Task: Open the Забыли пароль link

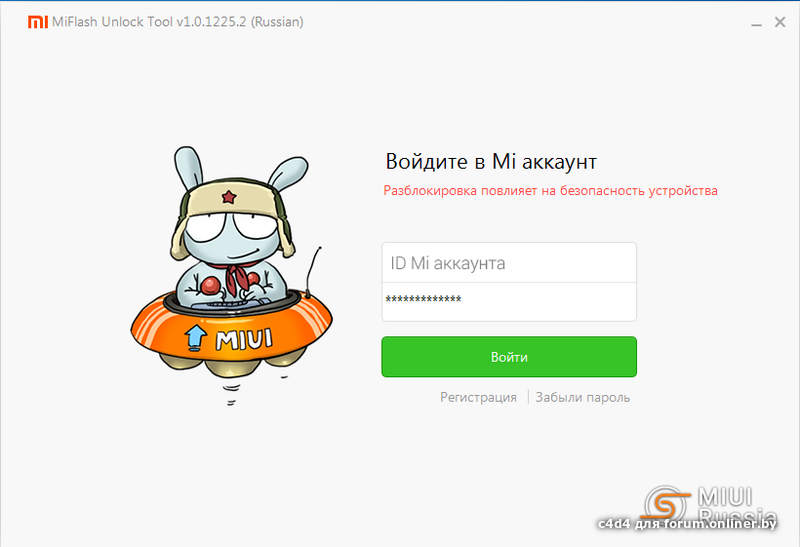Action: 583,397
